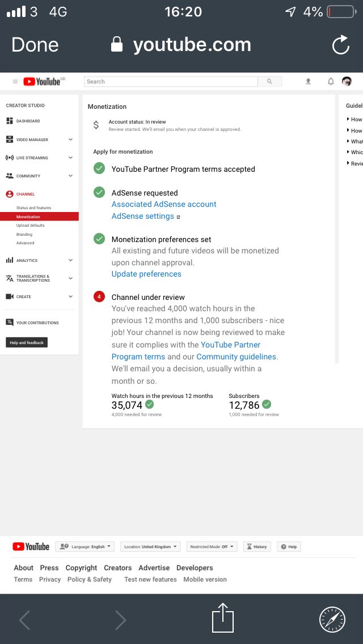Select the Advanced menu item
Screen dimensions: 363x644
click(25, 243)
